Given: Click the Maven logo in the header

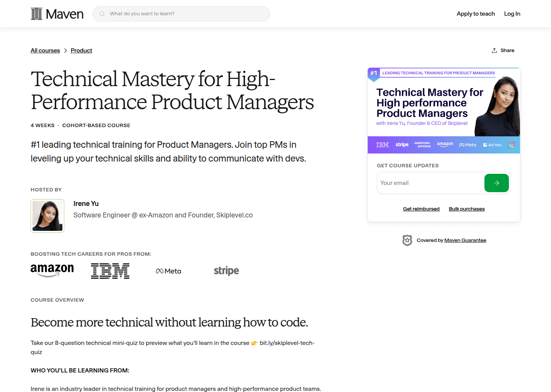Looking at the screenshot, I should 57,13.
